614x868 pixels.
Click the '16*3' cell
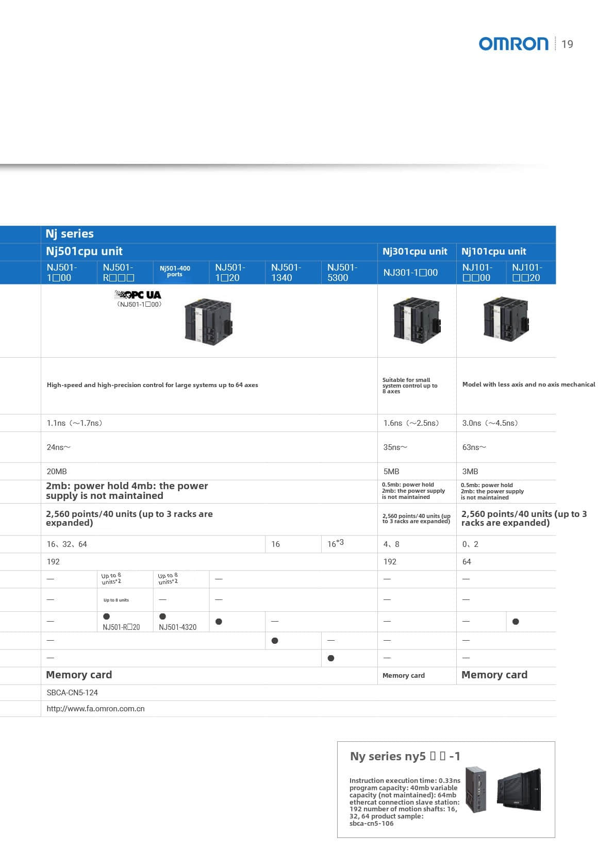[336, 543]
